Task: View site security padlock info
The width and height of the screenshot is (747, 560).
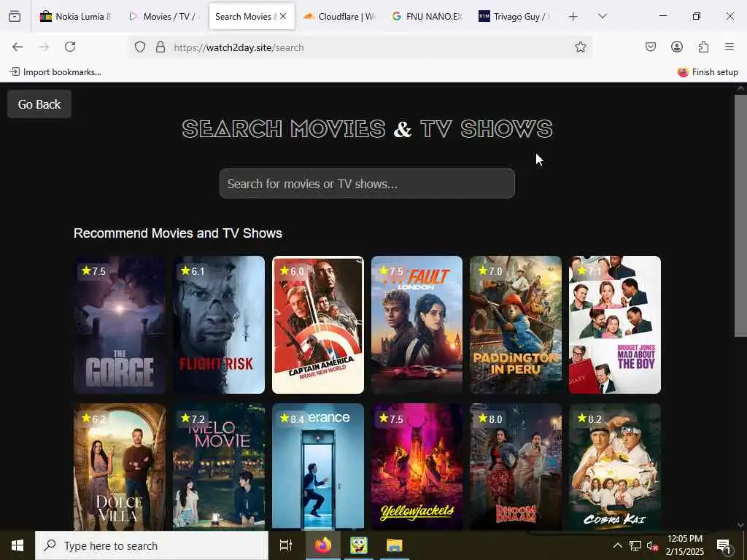Action: coord(160,47)
